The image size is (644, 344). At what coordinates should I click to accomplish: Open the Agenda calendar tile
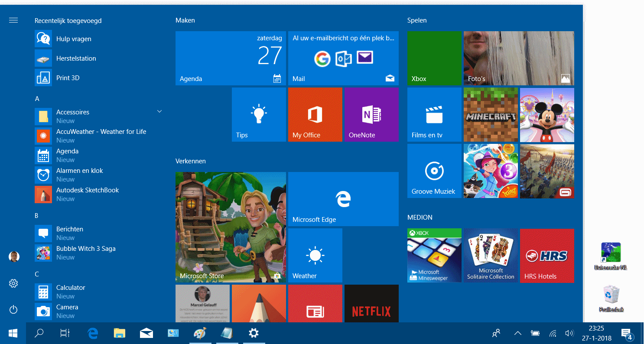point(231,58)
